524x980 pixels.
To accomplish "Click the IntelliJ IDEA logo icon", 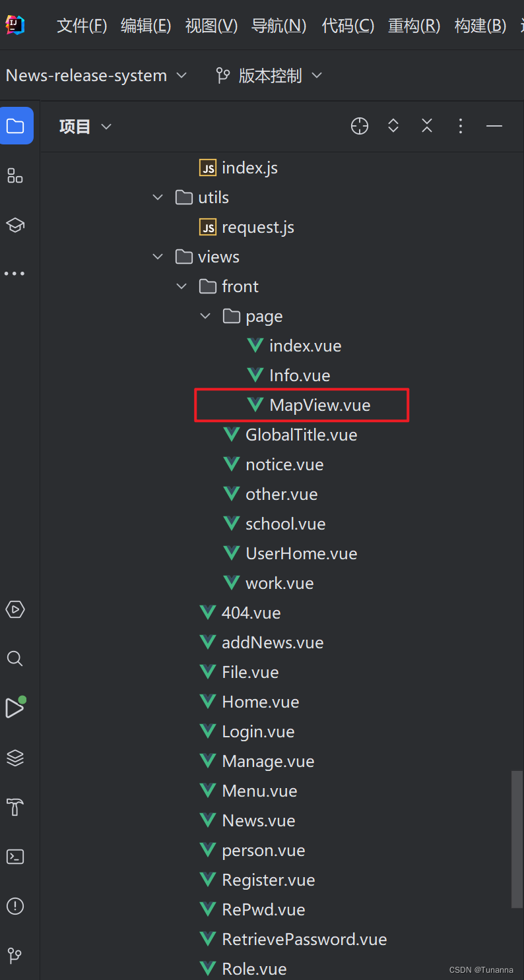I will (15, 24).
